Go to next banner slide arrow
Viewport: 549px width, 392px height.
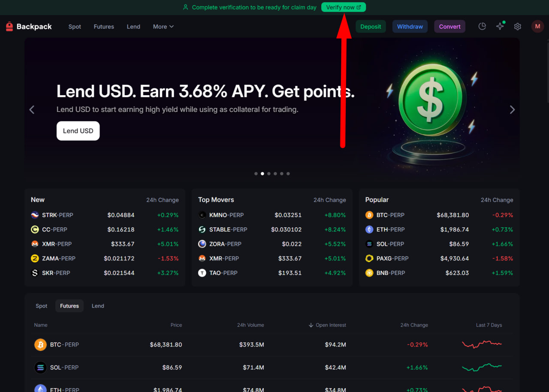(x=512, y=110)
